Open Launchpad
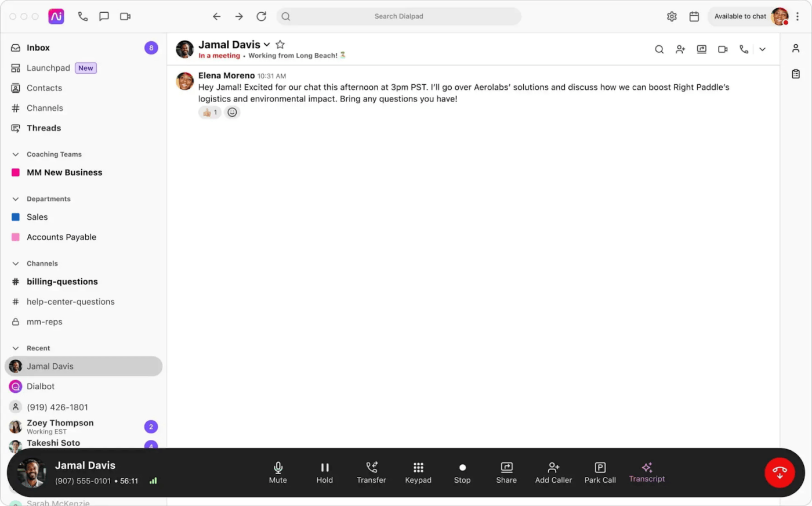Image resolution: width=812 pixels, height=506 pixels. tap(84, 68)
